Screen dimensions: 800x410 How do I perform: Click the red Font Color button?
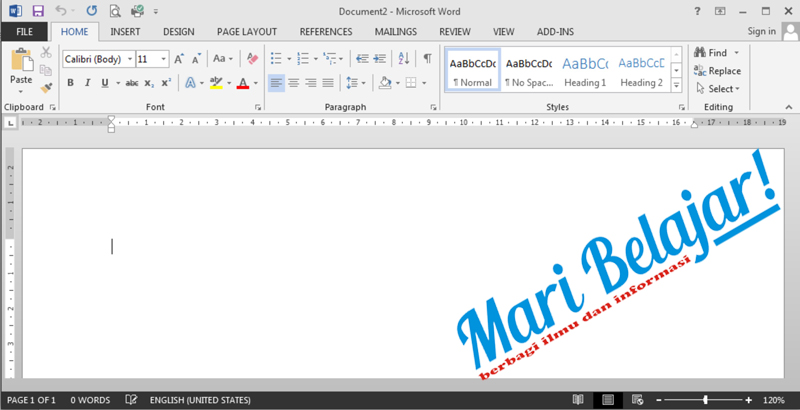(243, 83)
